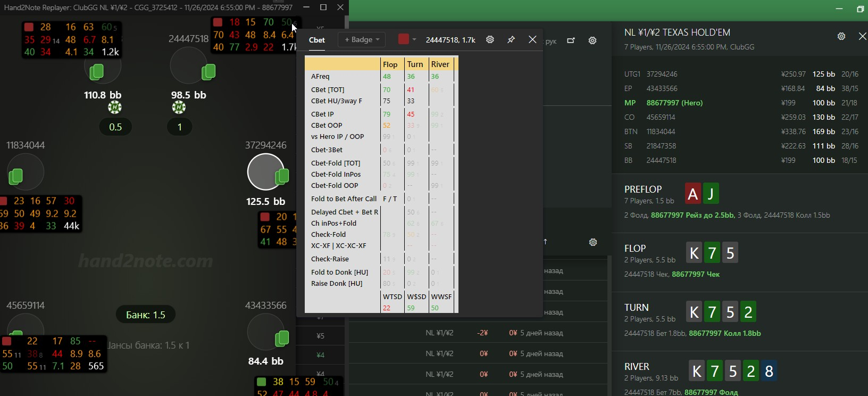Select the MP 88677997 (Hero) player row
The image size is (868, 396).
point(741,103)
